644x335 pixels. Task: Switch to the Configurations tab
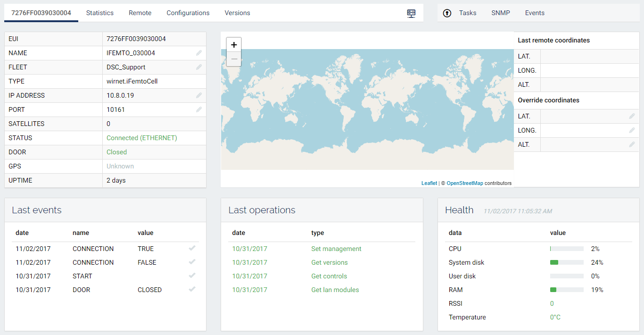188,13
